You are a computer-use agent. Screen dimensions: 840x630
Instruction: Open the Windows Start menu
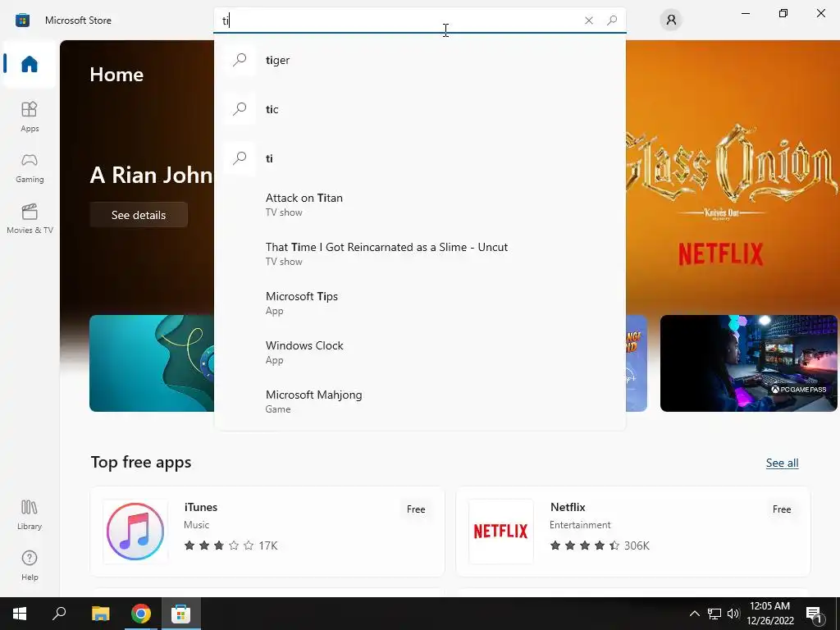(20, 614)
